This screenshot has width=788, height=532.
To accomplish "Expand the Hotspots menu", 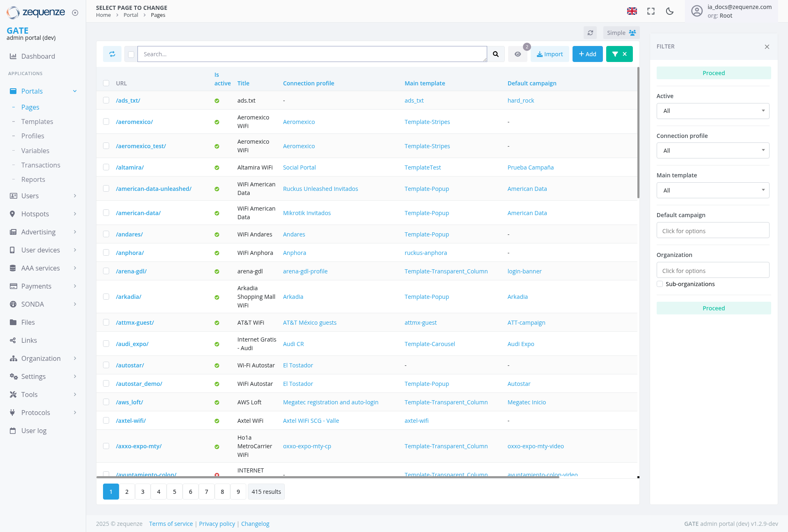I will [43, 214].
